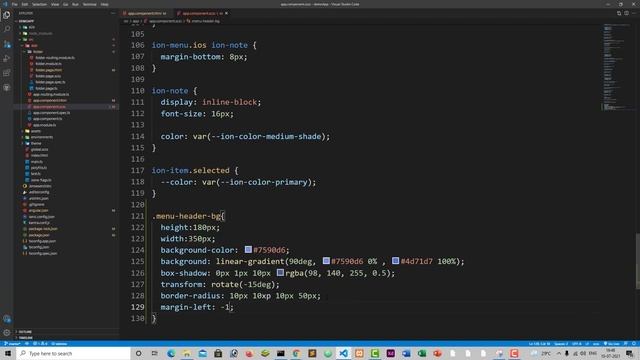This screenshot has width=640, height=360.
Task: Click the scss language mode indicator
Action: (596, 344)
